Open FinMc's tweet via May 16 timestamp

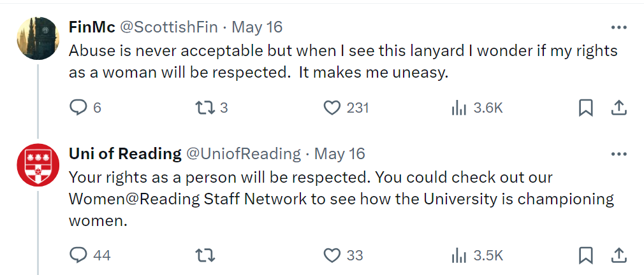[257, 27]
